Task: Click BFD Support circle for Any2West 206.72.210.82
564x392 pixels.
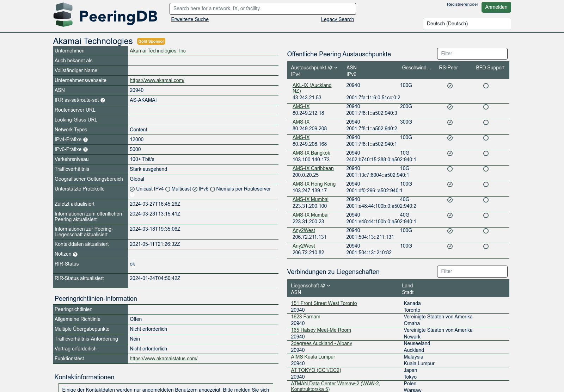Action: 486,247
